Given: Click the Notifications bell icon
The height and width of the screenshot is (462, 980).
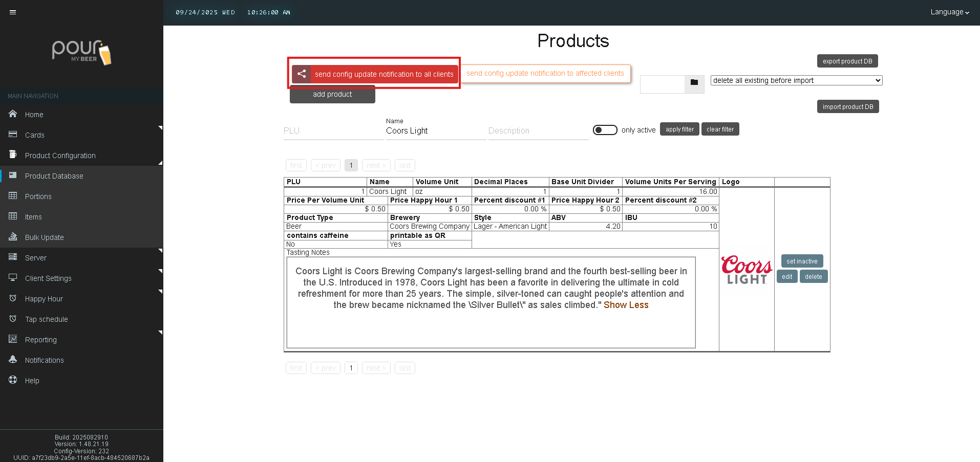Looking at the screenshot, I should click(13, 360).
